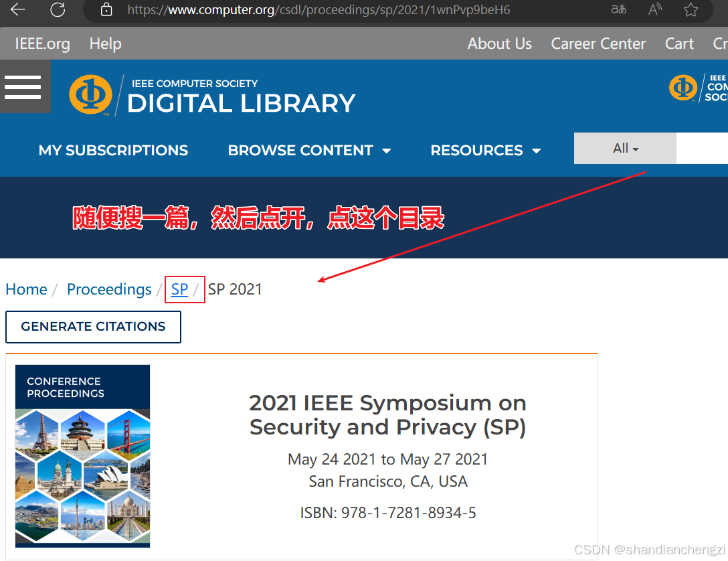Click the IEEE Computer Society Digital Library logo
Viewport: 728px width, 561px height.
(212, 95)
